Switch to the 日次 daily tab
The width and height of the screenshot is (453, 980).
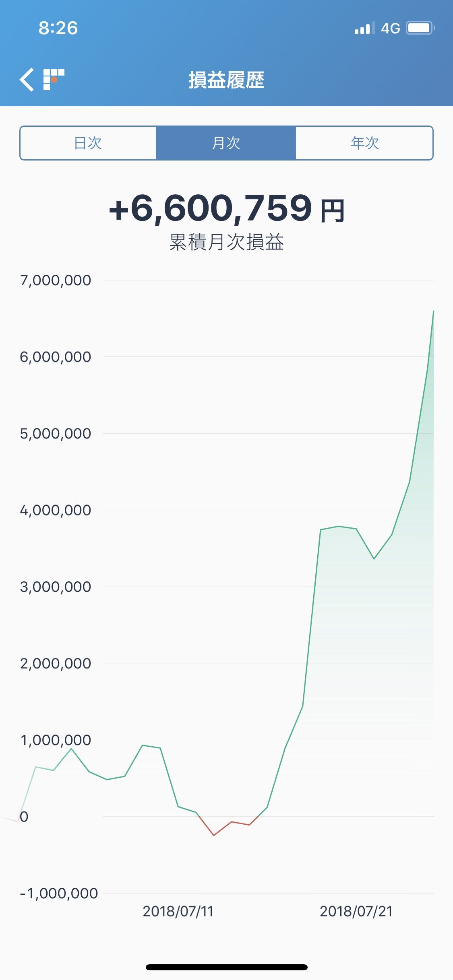tap(88, 143)
